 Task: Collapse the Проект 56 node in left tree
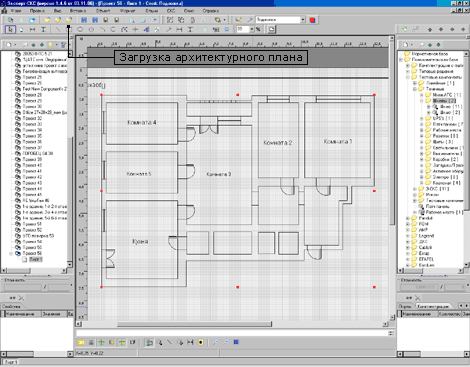click(x=11, y=253)
